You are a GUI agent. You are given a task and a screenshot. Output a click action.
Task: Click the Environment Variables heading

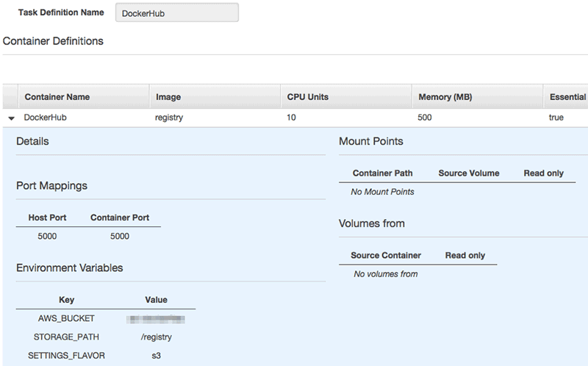coord(69,268)
